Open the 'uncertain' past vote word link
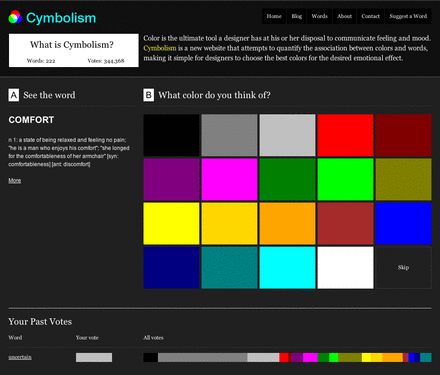 point(20,357)
